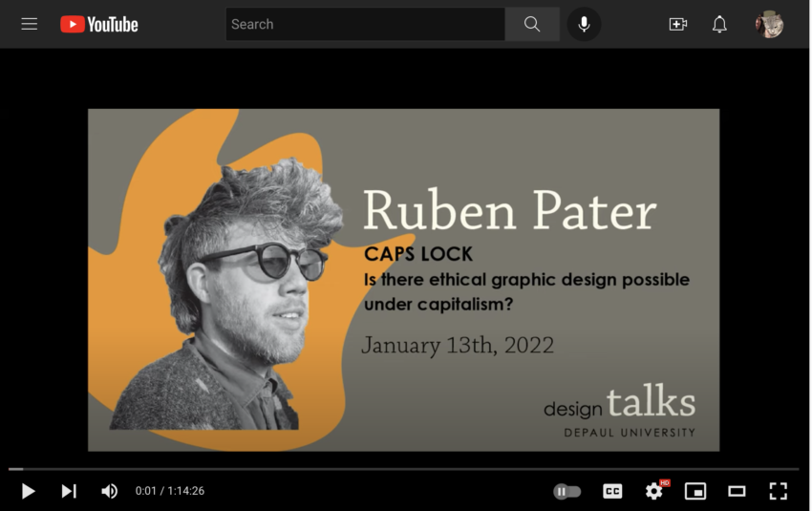Screen dimensions: 812x511
Task: Click the 0:01 / 1:14:26 time display
Action: [170, 491]
